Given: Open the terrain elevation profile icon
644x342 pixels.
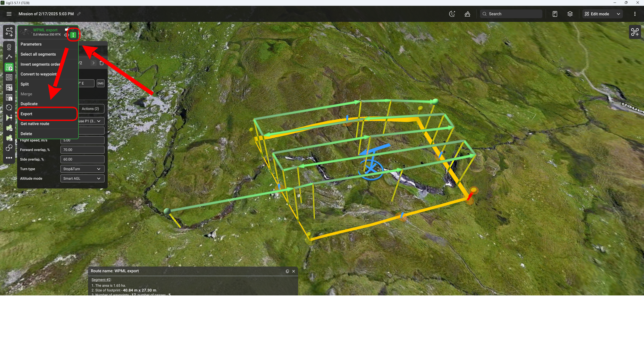Looking at the screenshot, I should tap(467, 14).
